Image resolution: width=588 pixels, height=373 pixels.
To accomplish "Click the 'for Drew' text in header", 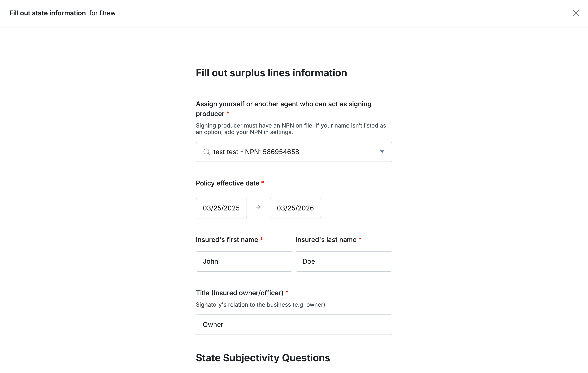I will [x=102, y=13].
